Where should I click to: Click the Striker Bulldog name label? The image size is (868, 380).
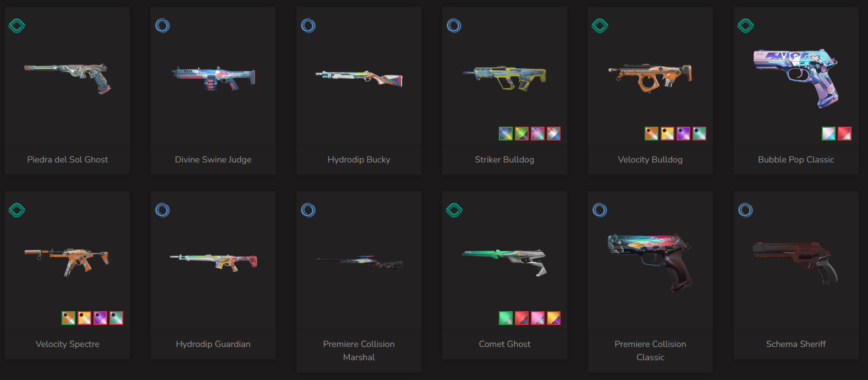504,160
